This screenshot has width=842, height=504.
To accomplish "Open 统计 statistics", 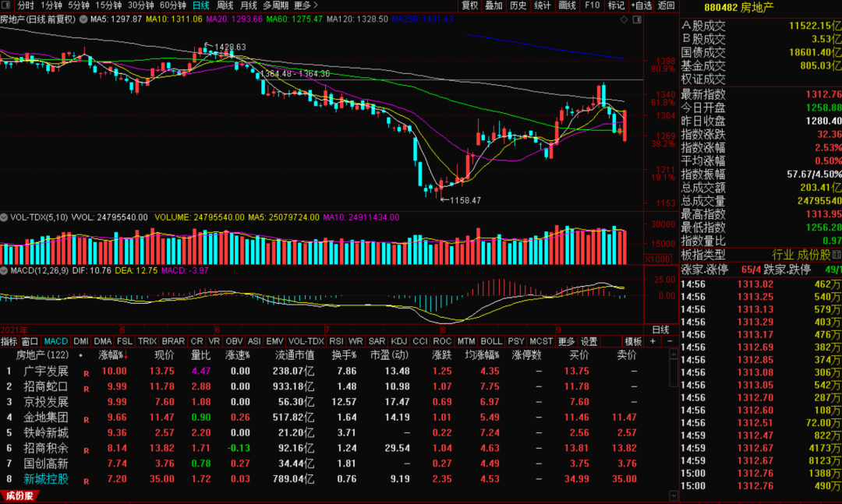I will (x=543, y=5).
